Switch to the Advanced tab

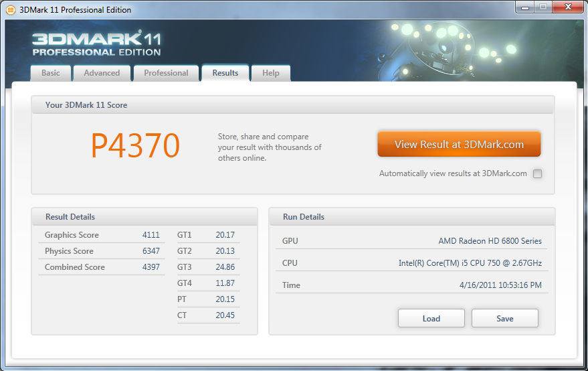[x=102, y=73]
